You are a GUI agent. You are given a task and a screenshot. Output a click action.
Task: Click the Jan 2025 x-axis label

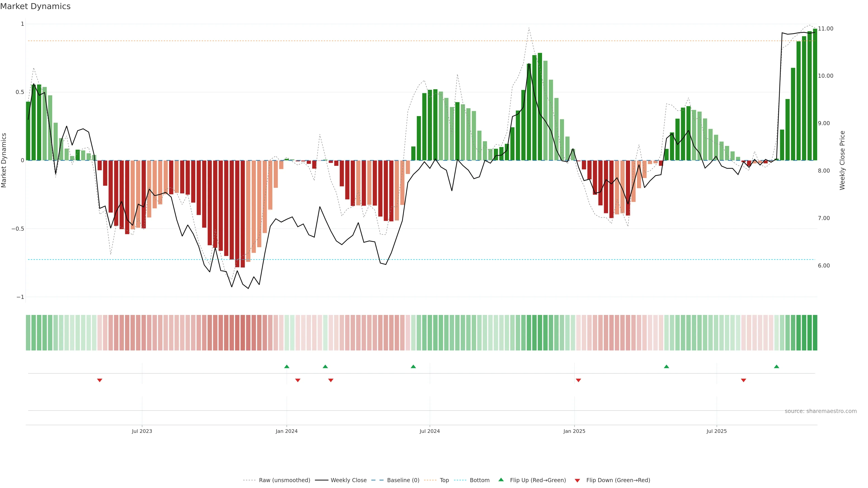[x=574, y=431]
